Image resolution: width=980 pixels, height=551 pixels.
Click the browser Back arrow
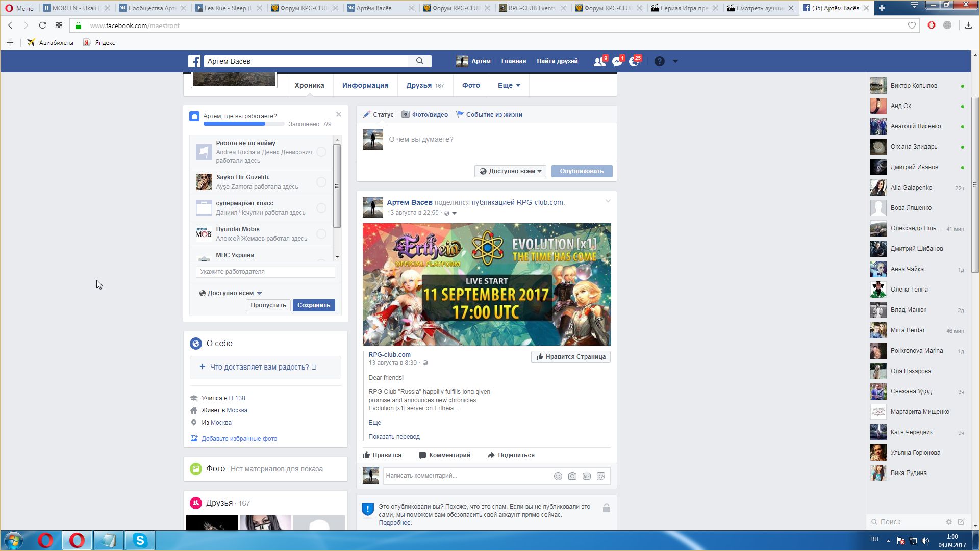(x=10, y=25)
